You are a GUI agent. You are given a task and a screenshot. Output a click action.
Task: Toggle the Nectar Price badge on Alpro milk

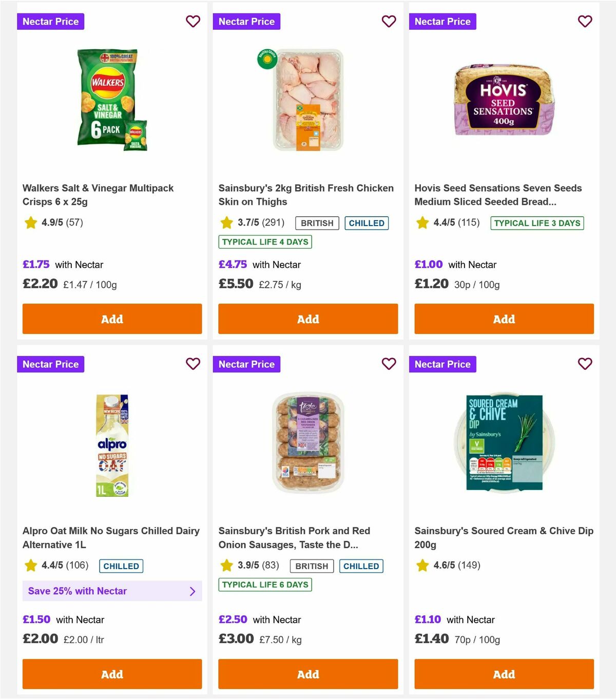coord(50,364)
